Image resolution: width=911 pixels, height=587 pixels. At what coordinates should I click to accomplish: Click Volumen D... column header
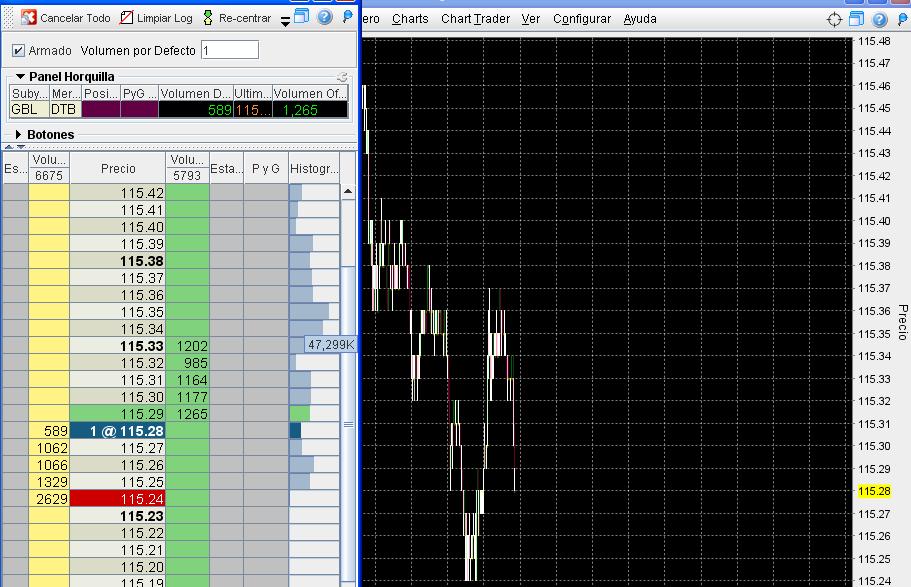click(195, 94)
